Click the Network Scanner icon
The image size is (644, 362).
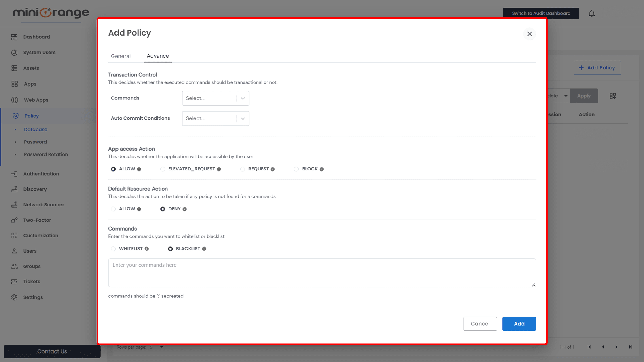[14, 205]
